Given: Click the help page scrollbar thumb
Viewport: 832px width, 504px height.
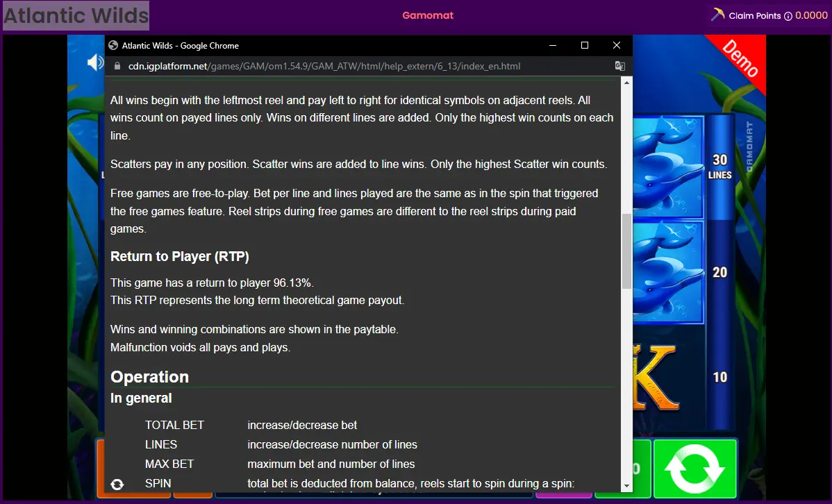Looking at the screenshot, I should pos(626,251).
